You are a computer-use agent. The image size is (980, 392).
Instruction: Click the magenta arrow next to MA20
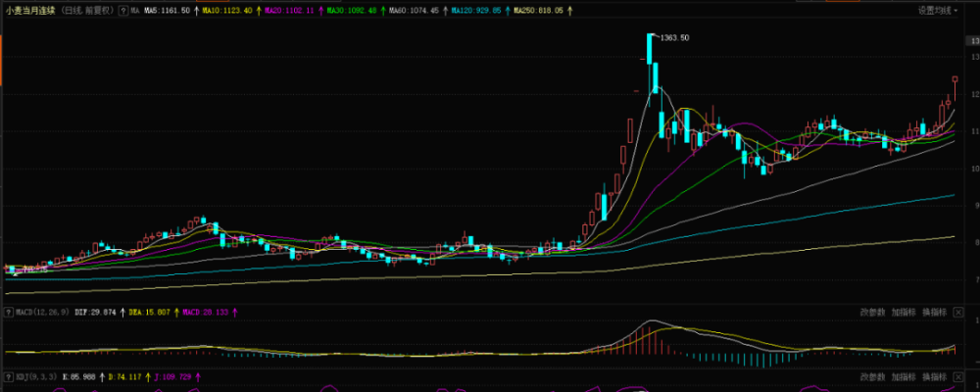(x=321, y=11)
